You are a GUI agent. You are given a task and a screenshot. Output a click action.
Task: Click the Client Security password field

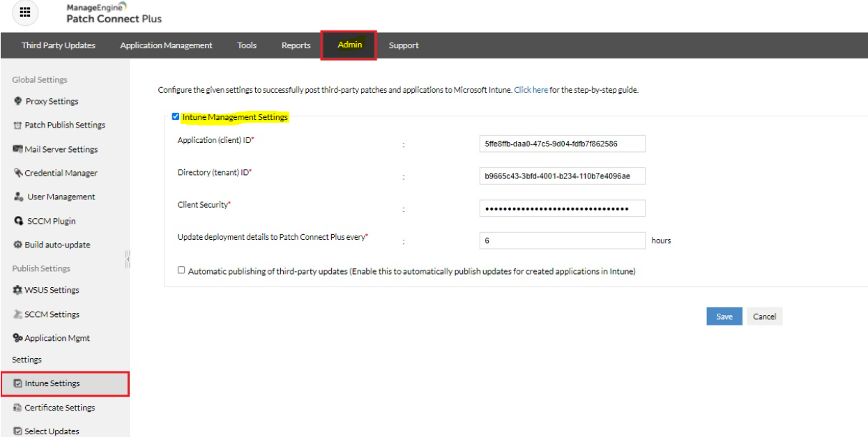coord(562,208)
